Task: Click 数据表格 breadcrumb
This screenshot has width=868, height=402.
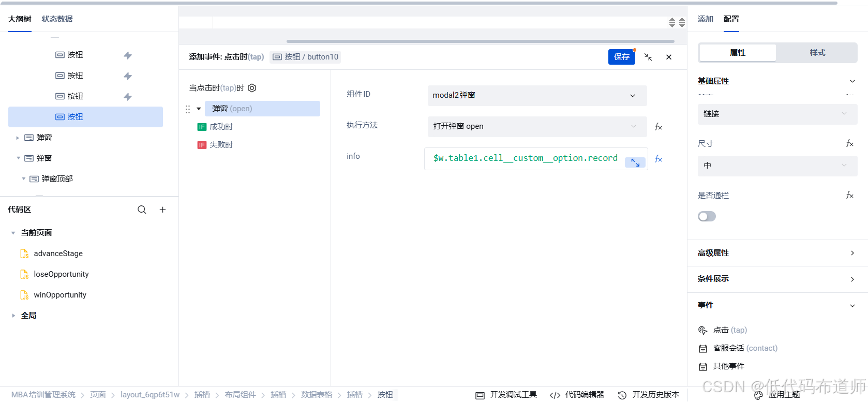Action: click(317, 395)
